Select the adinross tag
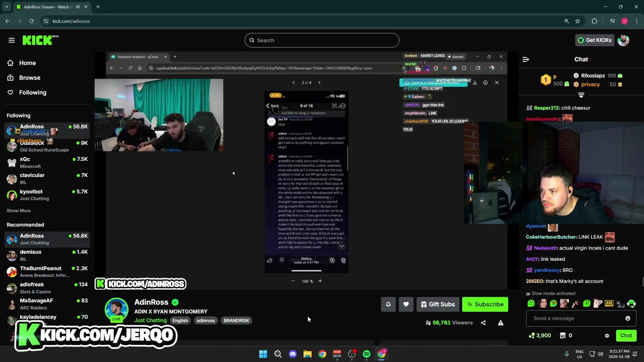The width and height of the screenshot is (644, 362). click(x=206, y=321)
